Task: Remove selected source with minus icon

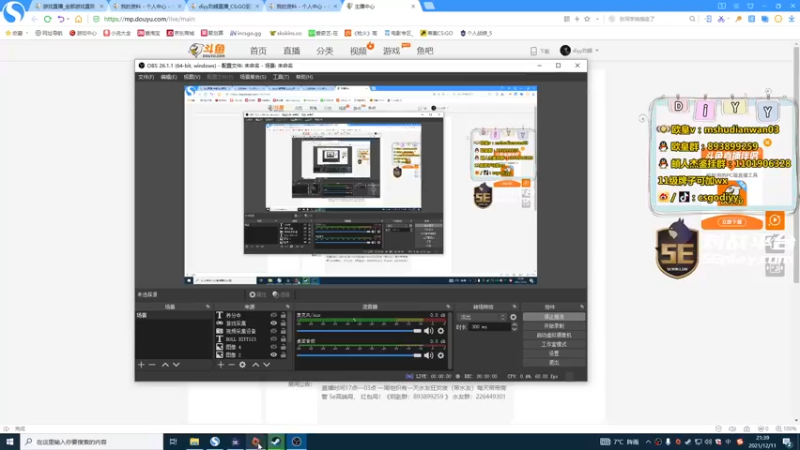Action: (x=231, y=365)
